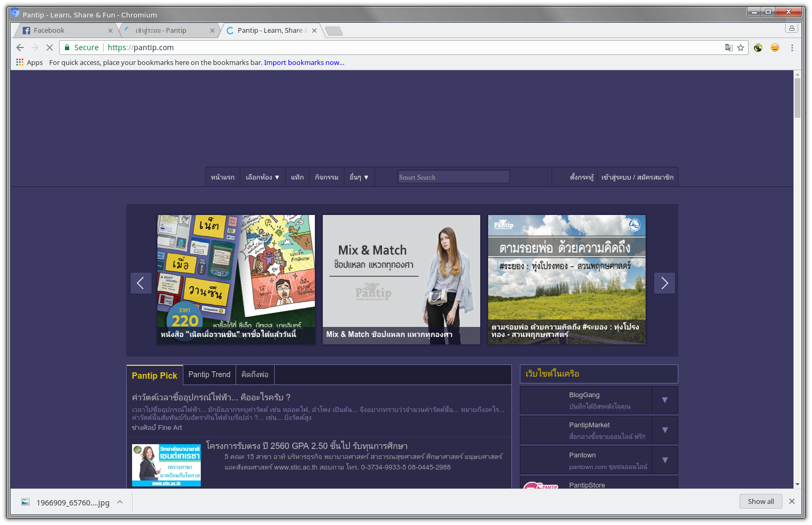Open the เน็ตเมื่อวานซืน book slide thumbnail
Screen dimensions: 812x525
(236, 279)
